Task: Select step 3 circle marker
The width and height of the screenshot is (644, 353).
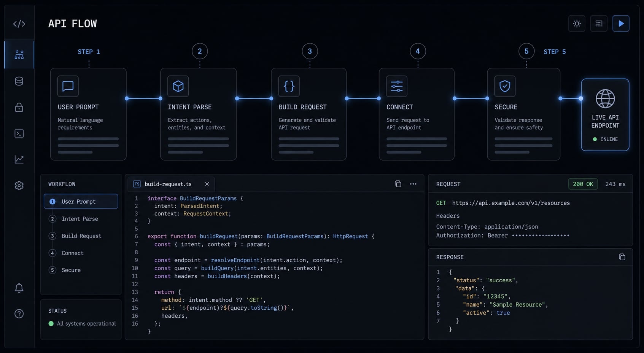Action: coord(310,51)
